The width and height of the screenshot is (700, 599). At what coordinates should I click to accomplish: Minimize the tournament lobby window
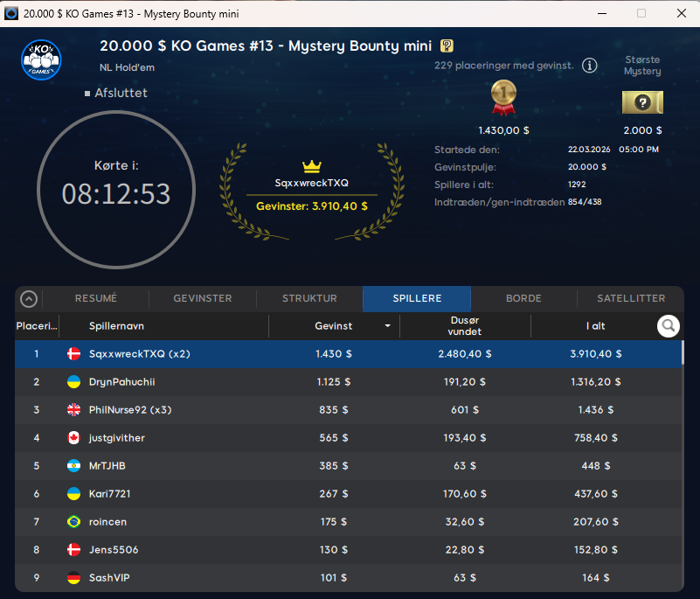(602, 13)
